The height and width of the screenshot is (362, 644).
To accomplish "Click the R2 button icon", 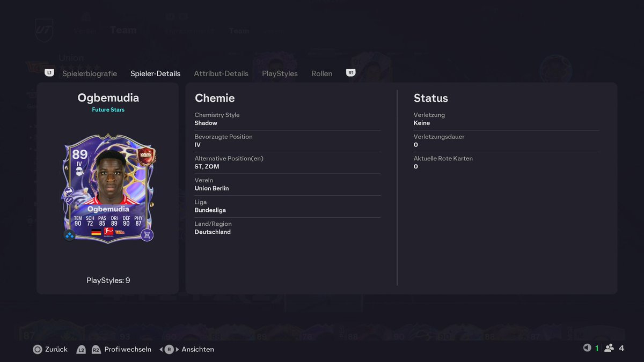I will pyautogui.click(x=96, y=349).
